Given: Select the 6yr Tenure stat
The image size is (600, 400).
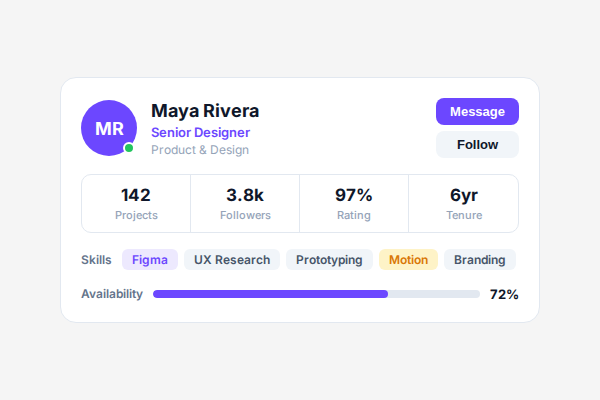Looking at the screenshot, I should [464, 204].
